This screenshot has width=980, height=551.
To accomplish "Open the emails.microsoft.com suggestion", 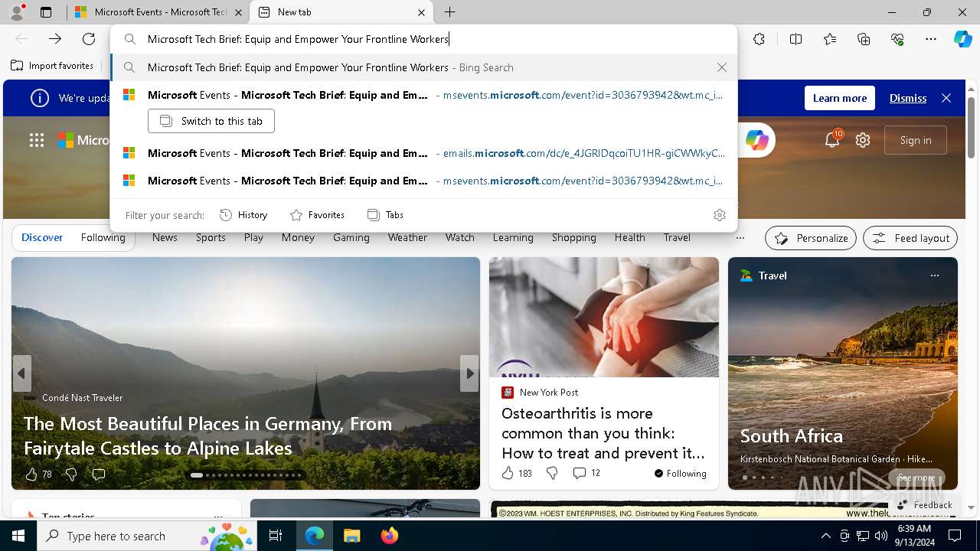I will tap(424, 153).
